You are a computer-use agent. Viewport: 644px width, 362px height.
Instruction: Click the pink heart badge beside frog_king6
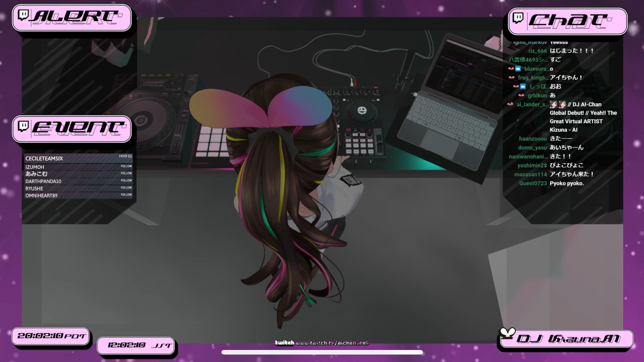coord(511,77)
